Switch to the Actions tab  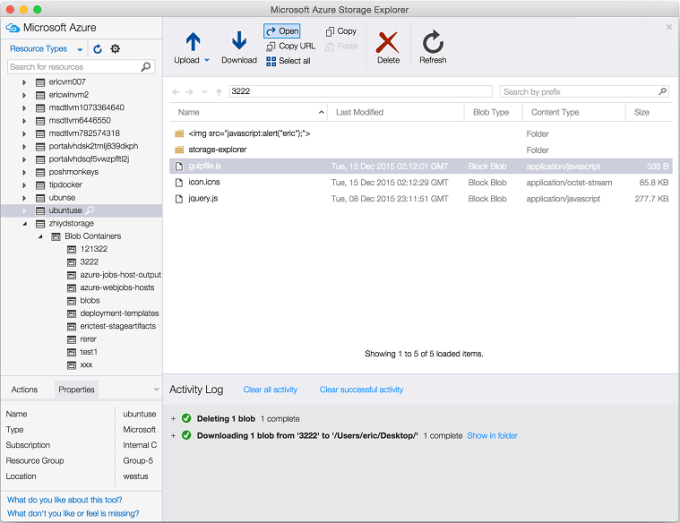[24, 389]
